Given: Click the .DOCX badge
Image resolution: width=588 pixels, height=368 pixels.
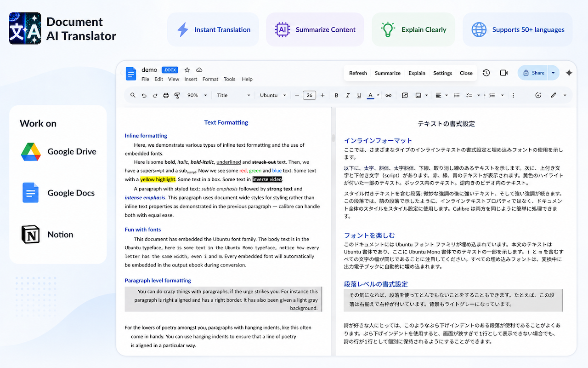Looking at the screenshot, I should point(170,70).
